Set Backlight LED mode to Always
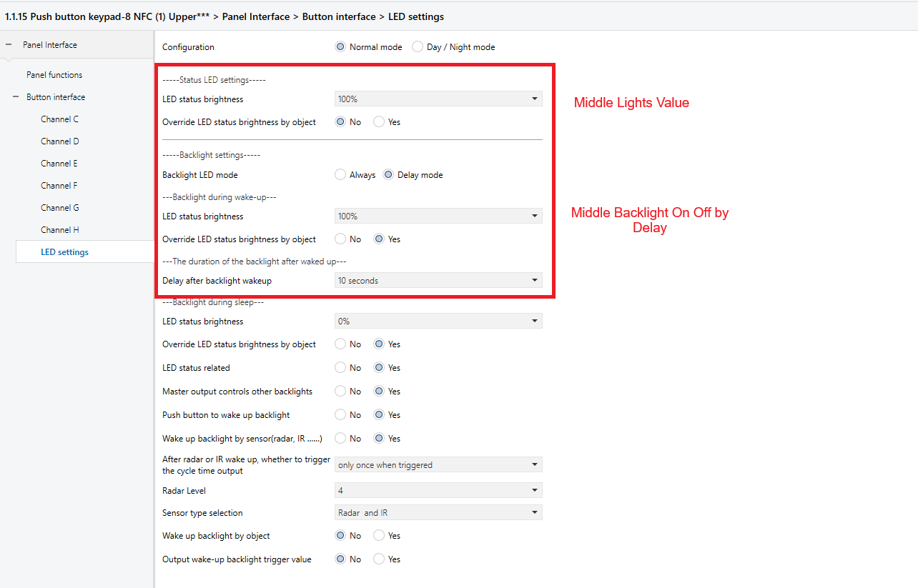Image resolution: width=918 pixels, height=588 pixels. pyautogui.click(x=340, y=175)
